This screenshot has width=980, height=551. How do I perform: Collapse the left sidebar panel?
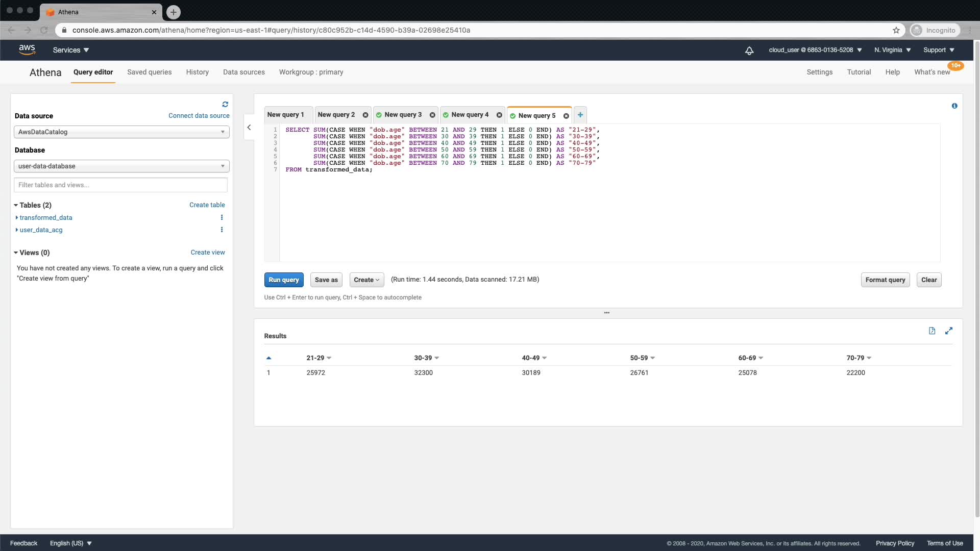point(249,127)
